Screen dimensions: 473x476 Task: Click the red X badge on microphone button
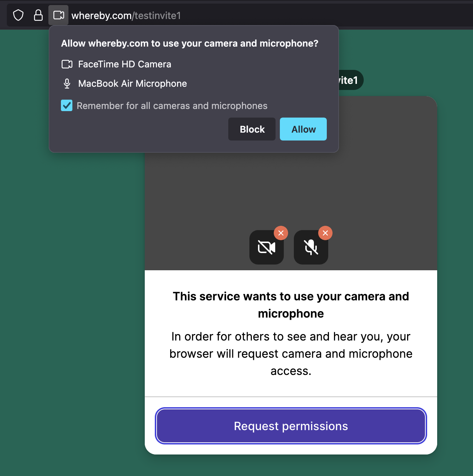(325, 233)
